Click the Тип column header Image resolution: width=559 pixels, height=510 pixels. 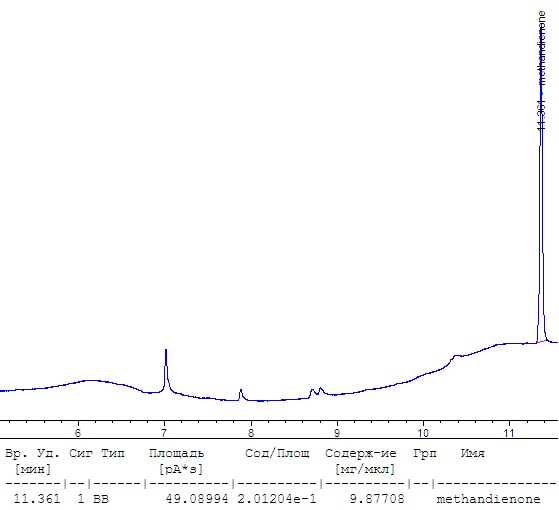point(113,453)
